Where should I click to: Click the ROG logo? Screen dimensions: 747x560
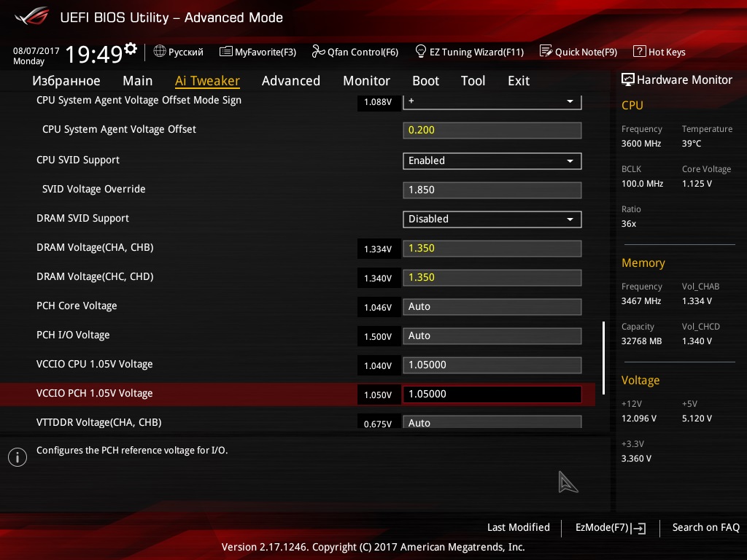pyautogui.click(x=32, y=16)
